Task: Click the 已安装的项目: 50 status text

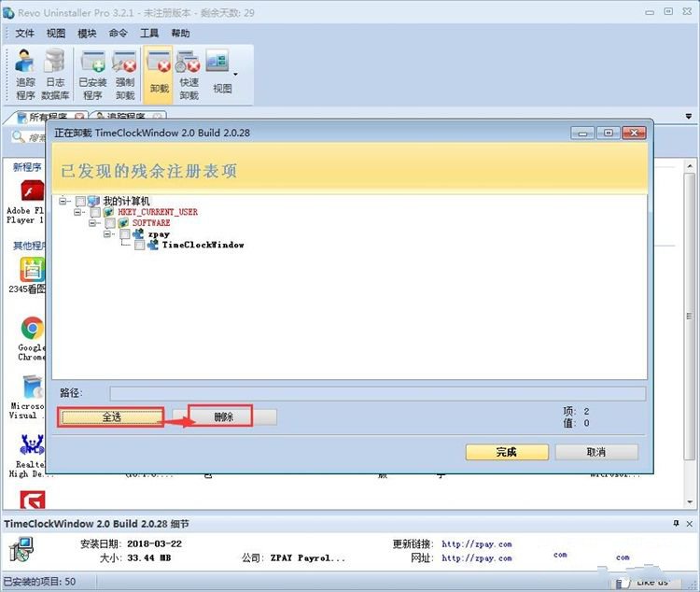Action: click(x=39, y=582)
